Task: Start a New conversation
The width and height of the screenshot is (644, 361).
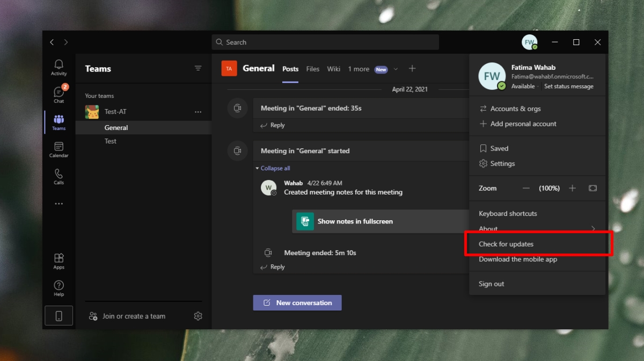Action: point(297,302)
